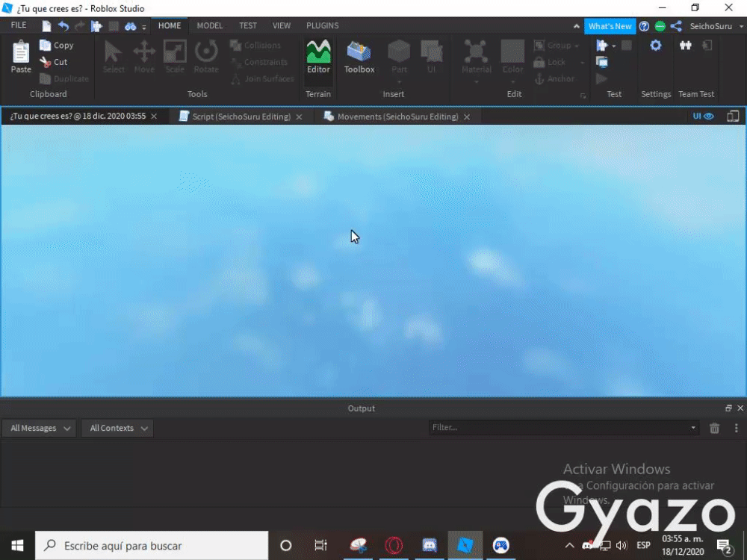Screen dimensions: 747x560
Task: Open output panel three-dots menu
Action: pos(736,428)
